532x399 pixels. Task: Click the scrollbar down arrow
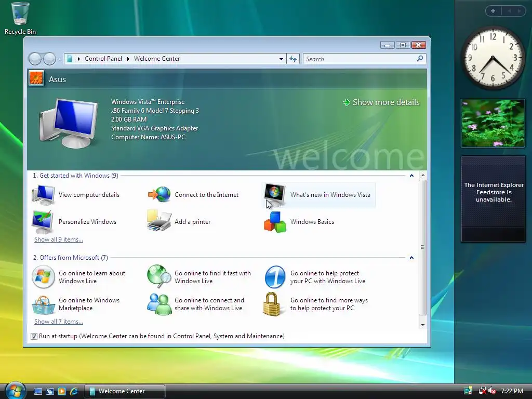point(423,325)
